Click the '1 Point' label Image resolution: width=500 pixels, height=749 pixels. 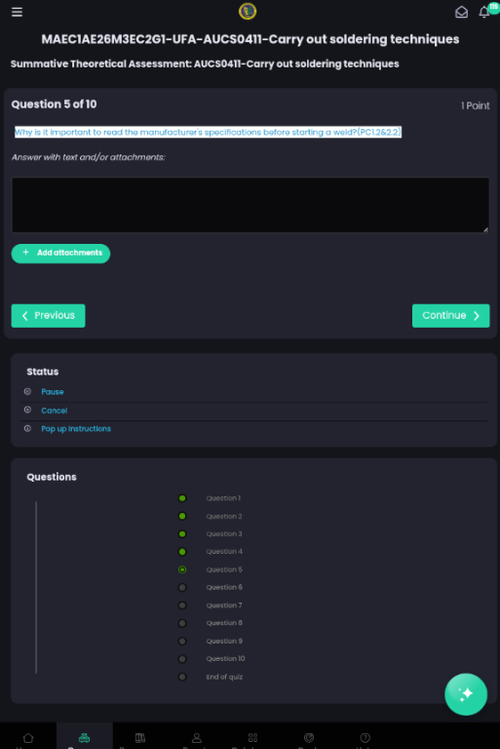(475, 106)
